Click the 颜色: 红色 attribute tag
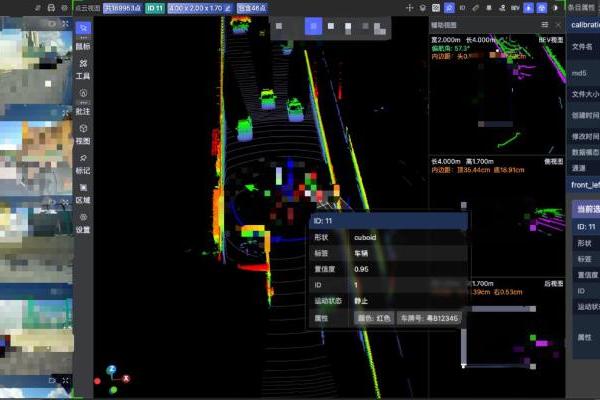Image resolution: width=600 pixels, height=400 pixels. click(373, 318)
